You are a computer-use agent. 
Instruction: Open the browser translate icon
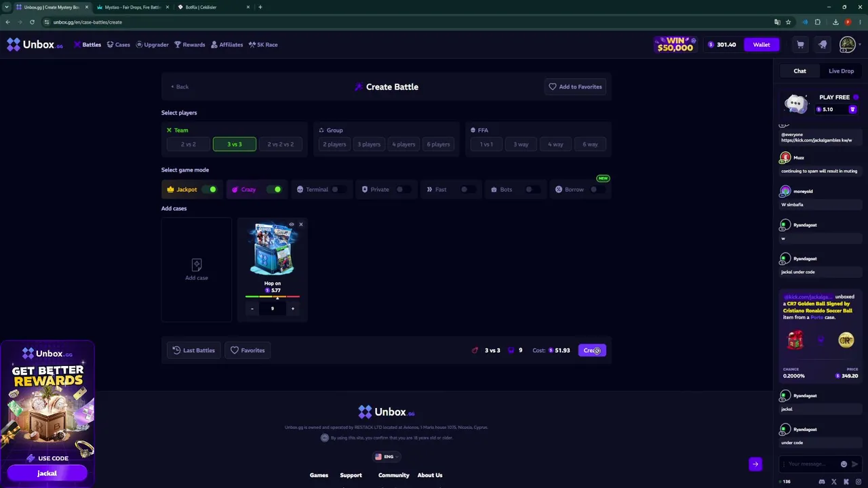(777, 22)
